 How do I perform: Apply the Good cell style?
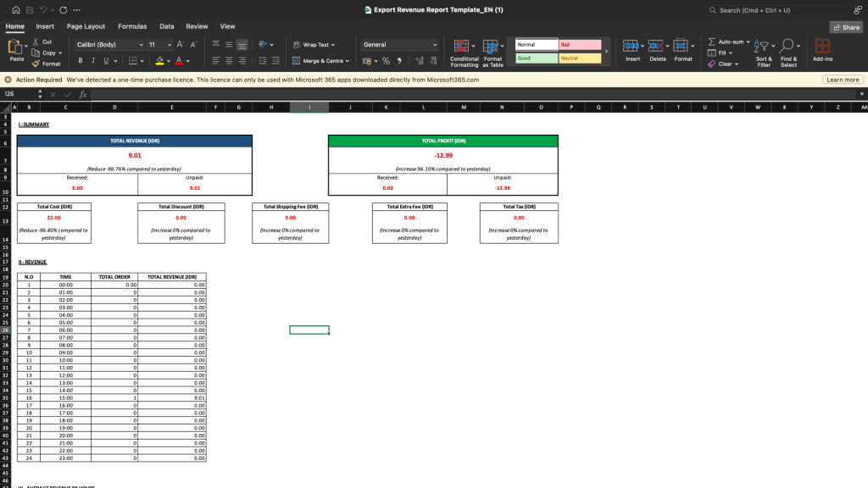(x=536, y=58)
